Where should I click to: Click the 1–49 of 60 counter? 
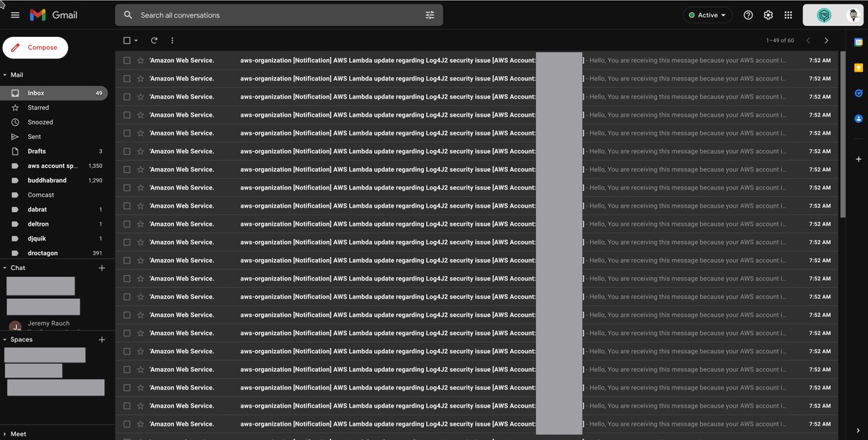780,41
